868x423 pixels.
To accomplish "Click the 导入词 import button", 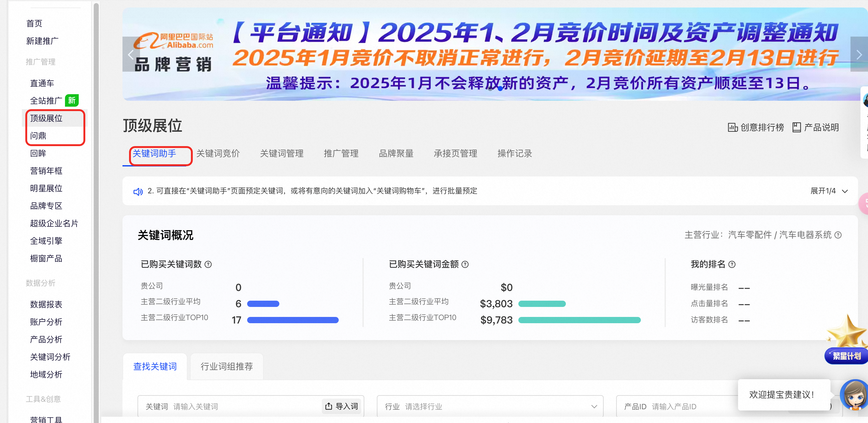I will pos(342,406).
